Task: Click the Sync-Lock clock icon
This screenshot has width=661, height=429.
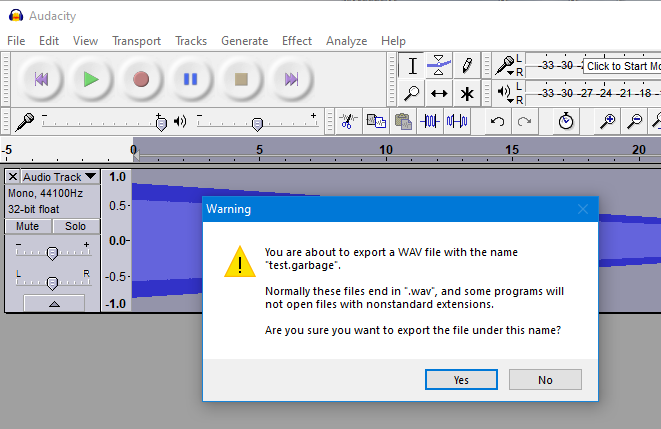Action: pyautogui.click(x=566, y=121)
